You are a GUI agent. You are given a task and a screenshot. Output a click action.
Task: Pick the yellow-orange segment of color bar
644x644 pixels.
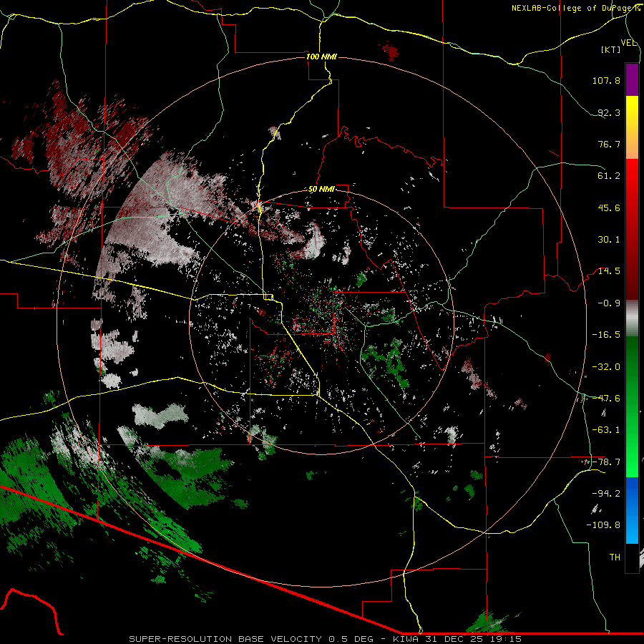(632, 127)
